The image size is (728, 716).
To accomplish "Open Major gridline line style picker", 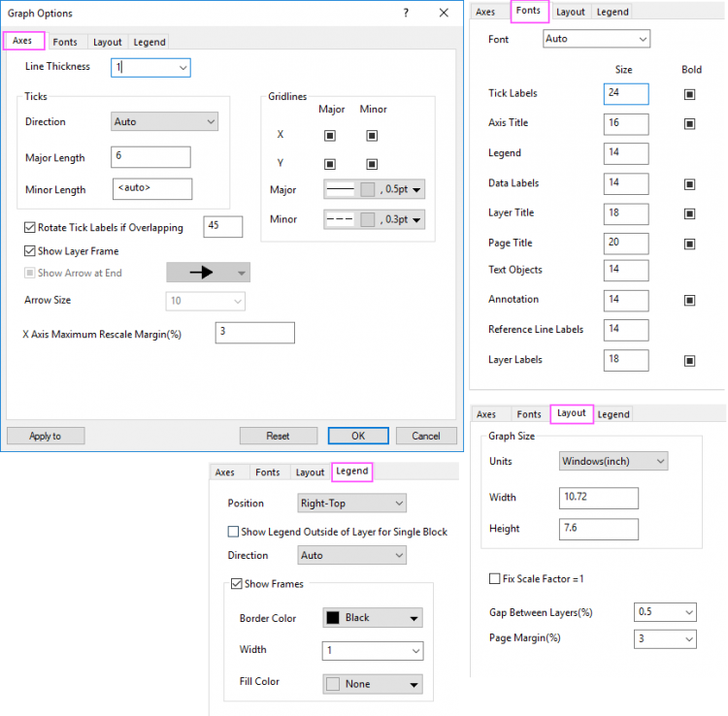I will (375, 190).
